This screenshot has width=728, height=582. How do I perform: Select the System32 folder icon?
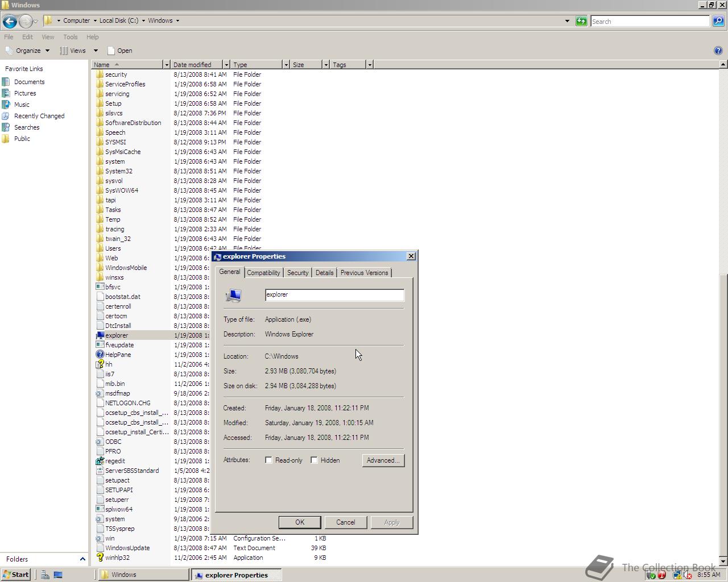pos(100,171)
